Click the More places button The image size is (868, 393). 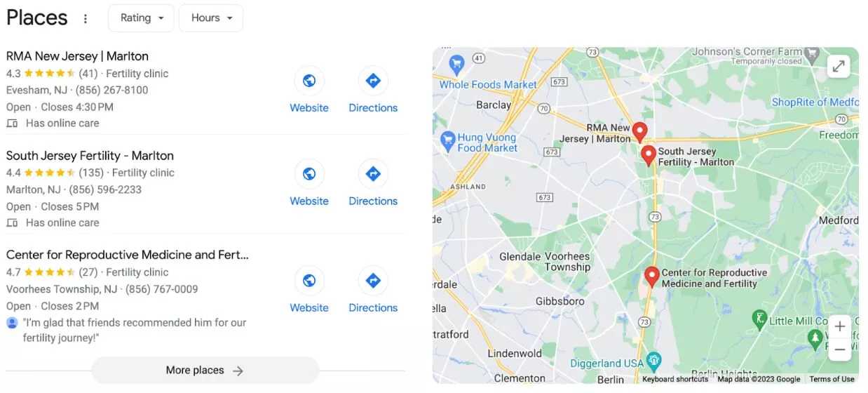tap(205, 371)
